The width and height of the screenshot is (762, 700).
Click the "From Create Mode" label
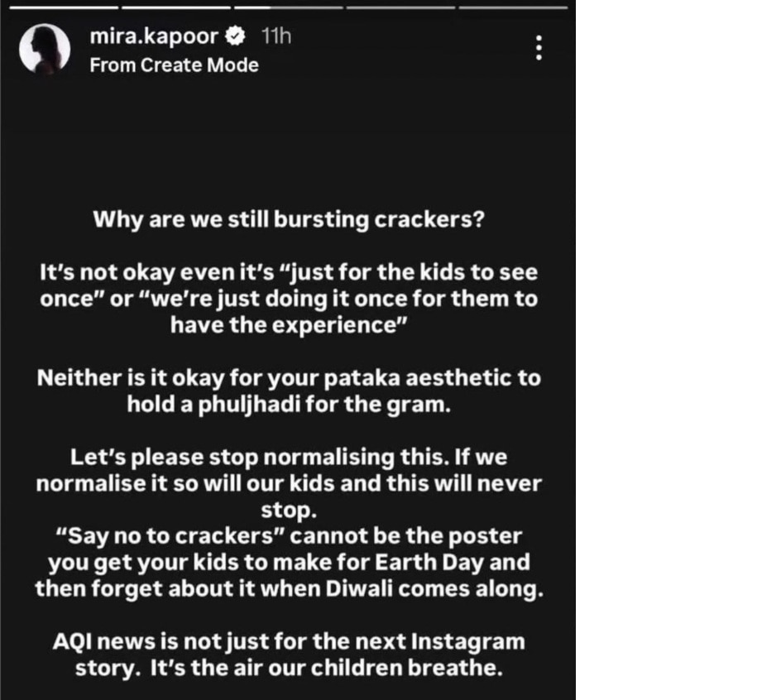coord(174,65)
